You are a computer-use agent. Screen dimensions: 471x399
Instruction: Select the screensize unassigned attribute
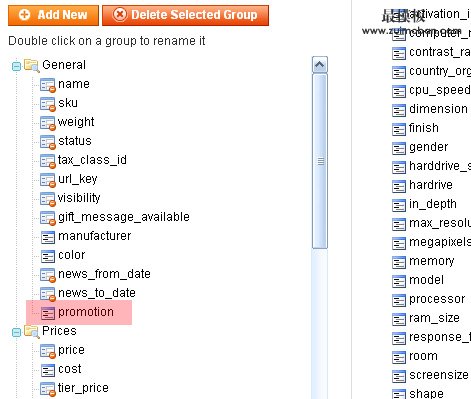click(x=439, y=375)
